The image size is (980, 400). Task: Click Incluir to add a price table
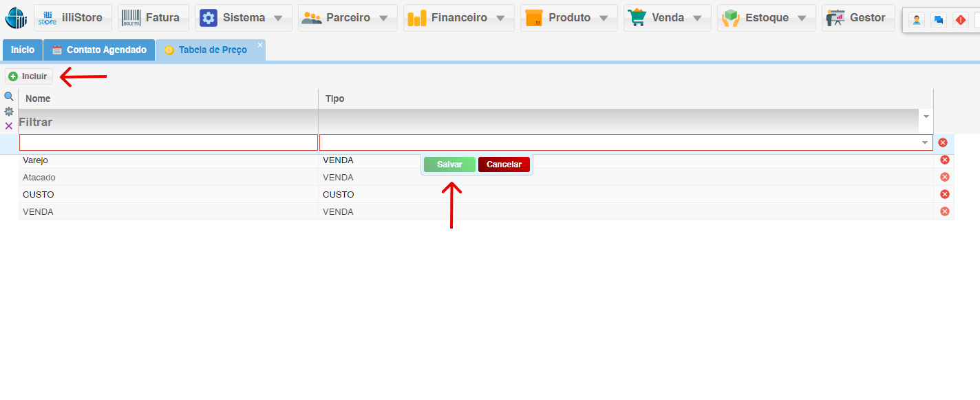coord(29,76)
